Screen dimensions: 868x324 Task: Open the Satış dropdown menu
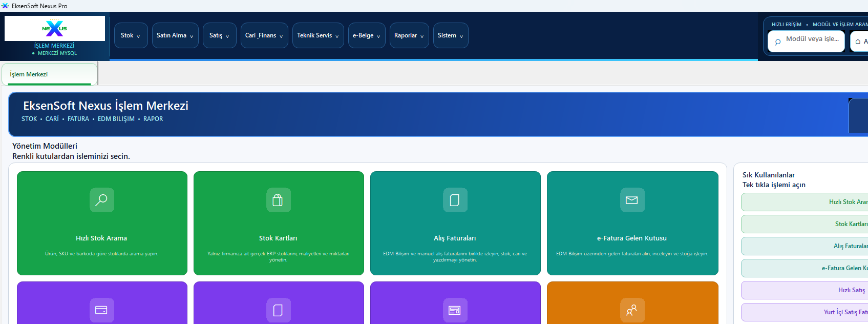pyautogui.click(x=220, y=35)
